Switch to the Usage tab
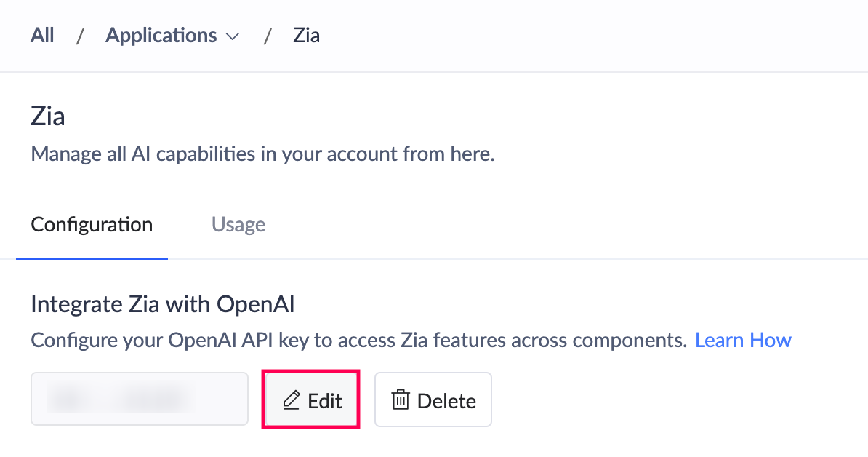The width and height of the screenshot is (868, 457). [x=238, y=224]
